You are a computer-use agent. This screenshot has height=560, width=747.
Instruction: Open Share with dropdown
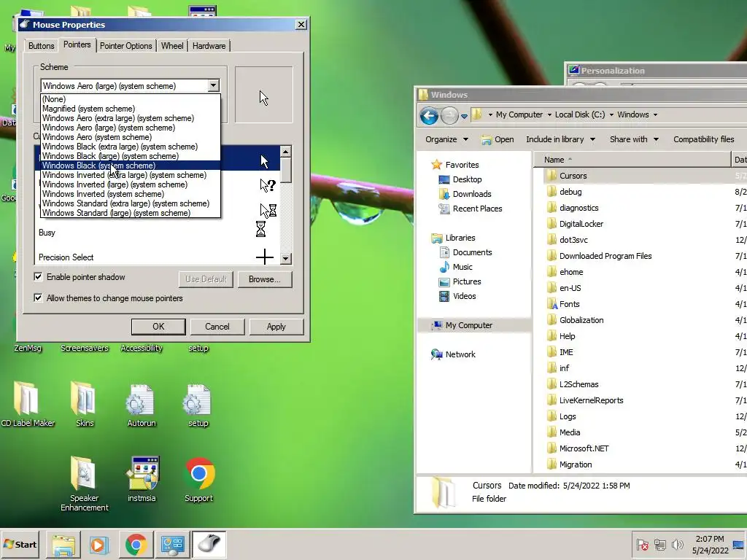[634, 139]
